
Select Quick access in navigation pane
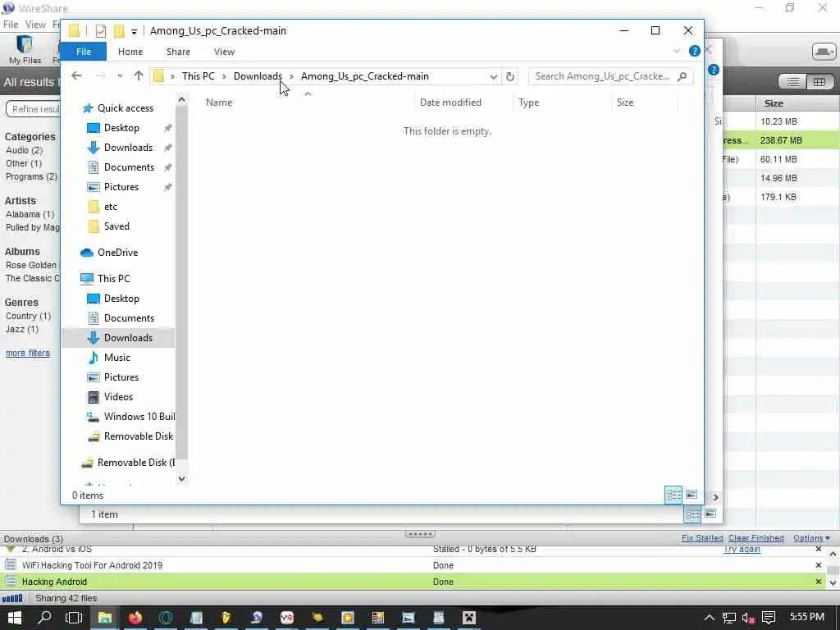(126, 108)
